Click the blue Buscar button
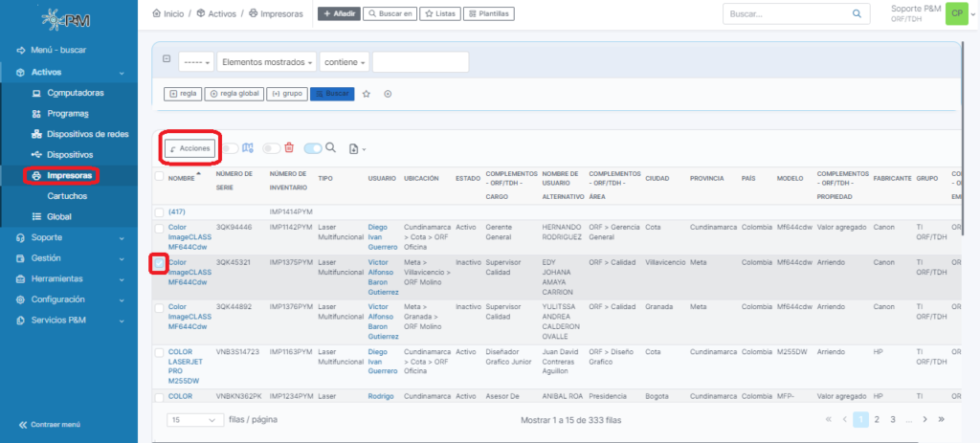 [332, 94]
